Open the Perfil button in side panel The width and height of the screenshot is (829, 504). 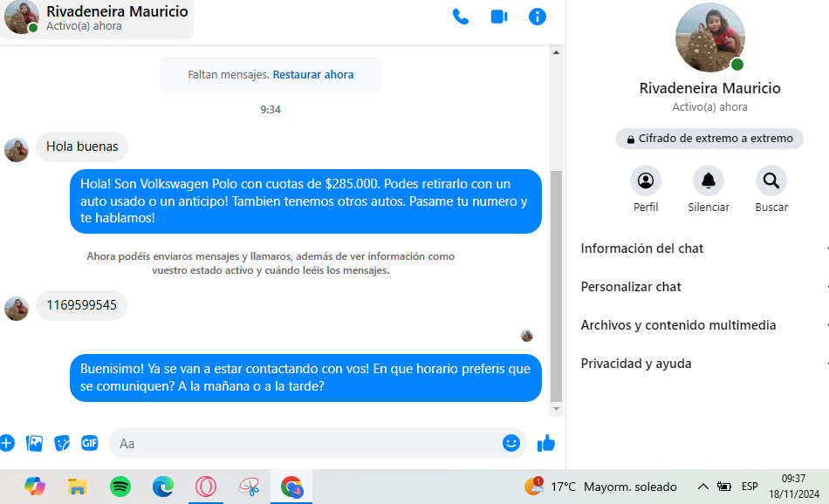pyautogui.click(x=646, y=181)
